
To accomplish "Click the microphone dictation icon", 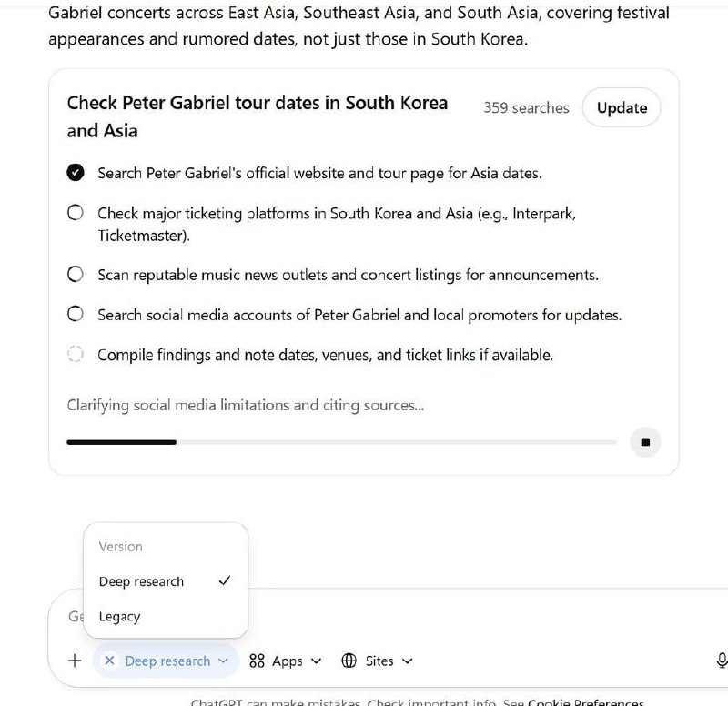I will click(x=722, y=661).
